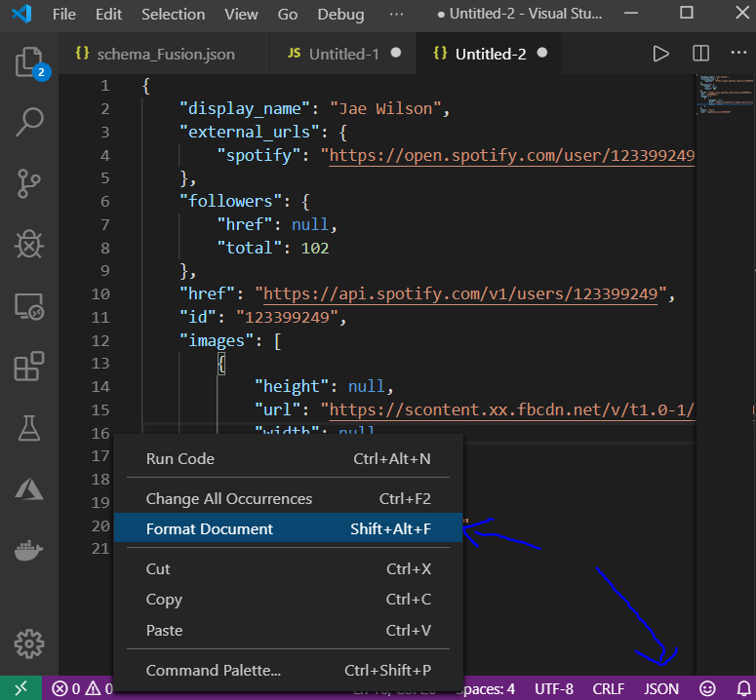The image size is (756, 700).
Task: Open the Remote Explorer icon
Action: tap(29, 306)
